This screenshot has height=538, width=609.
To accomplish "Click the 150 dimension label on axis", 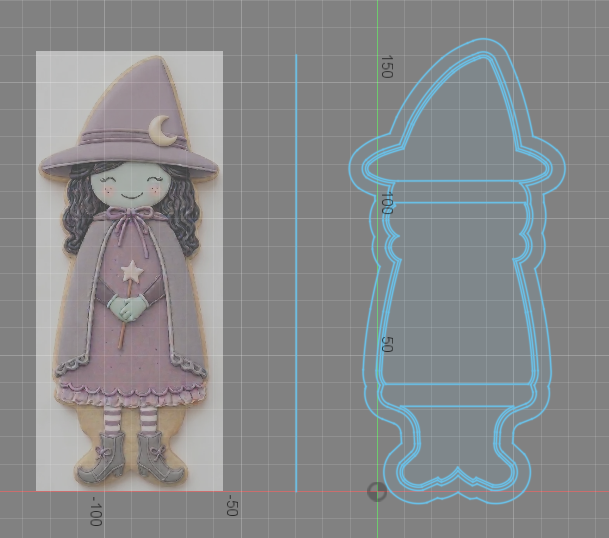I will (386, 66).
